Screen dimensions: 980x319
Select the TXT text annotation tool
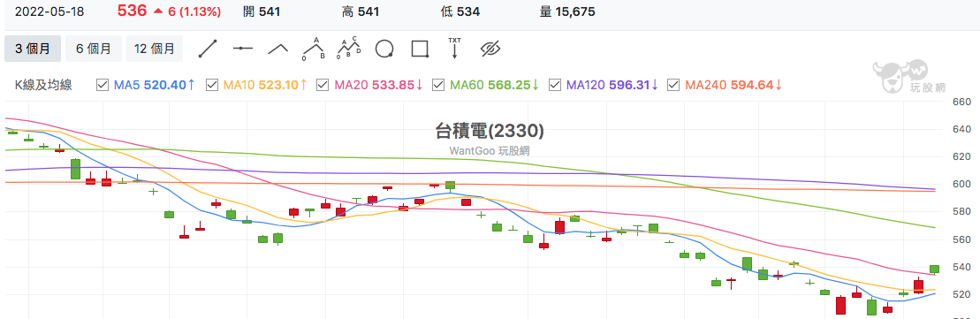[x=454, y=49]
